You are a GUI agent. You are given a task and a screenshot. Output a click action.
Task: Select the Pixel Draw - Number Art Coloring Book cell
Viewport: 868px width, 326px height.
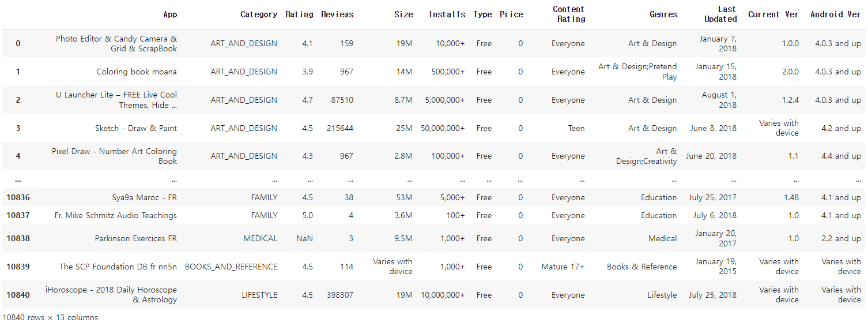point(114,156)
